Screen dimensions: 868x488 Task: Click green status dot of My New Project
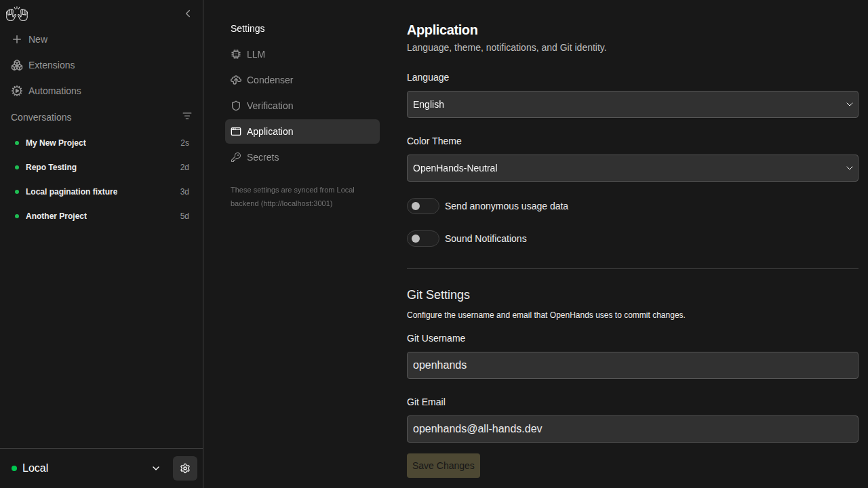[17, 143]
